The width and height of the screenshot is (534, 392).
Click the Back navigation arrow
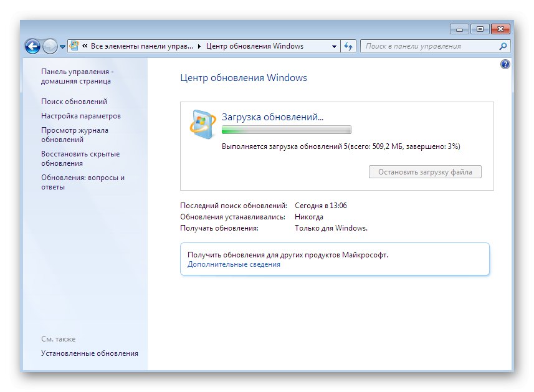tap(32, 45)
